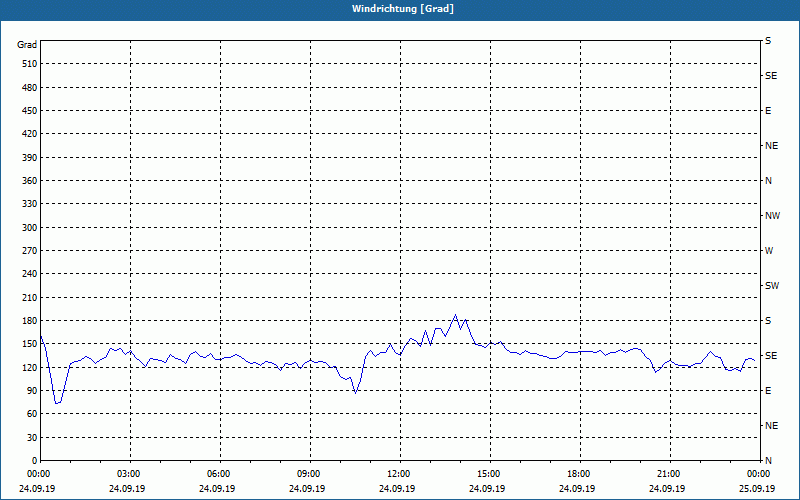The height and width of the screenshot is (500, 800).
Task: Select the 150 y-axis value
Action: coord(30,344)
